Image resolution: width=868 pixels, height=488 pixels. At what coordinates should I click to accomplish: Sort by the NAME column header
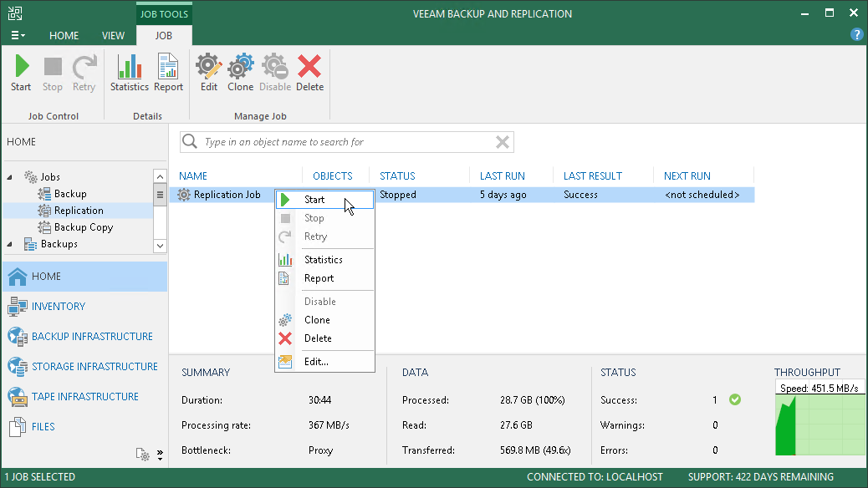click(x=193, y=176)
